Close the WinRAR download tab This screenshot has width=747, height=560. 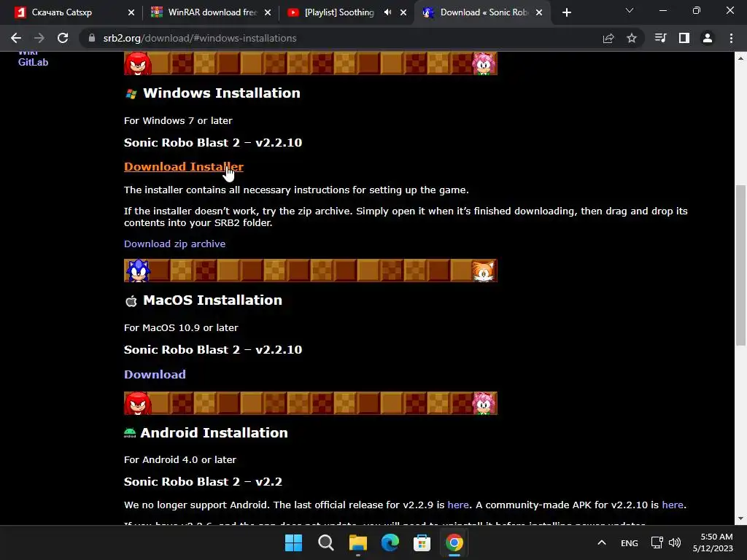[x=268, y=12]
